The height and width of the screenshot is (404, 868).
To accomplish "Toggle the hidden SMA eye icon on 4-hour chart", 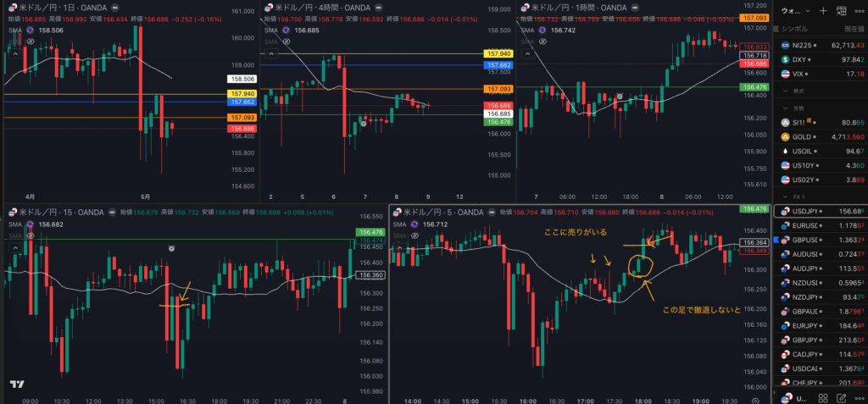I will [x=287, y=42].
